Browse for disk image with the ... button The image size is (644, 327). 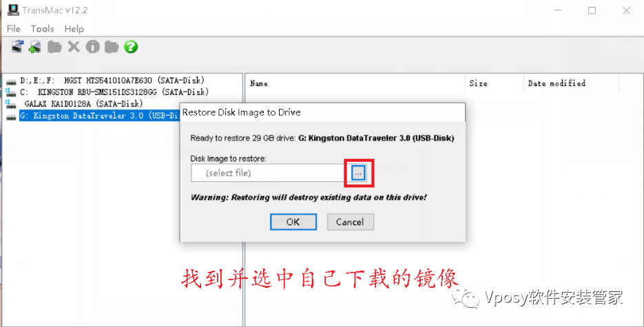coord(358,173)
